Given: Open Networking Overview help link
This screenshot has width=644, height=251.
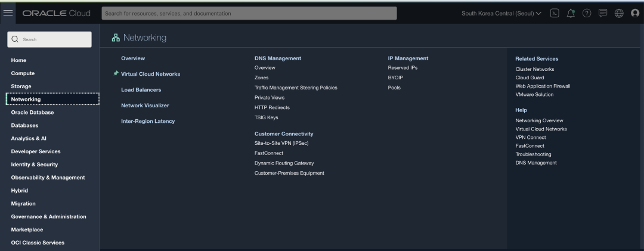Looking at the screenshot, I should click(539, 120).
